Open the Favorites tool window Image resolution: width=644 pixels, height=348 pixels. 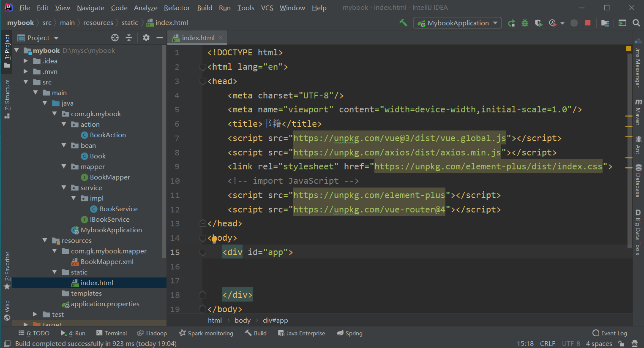[7, 271]
